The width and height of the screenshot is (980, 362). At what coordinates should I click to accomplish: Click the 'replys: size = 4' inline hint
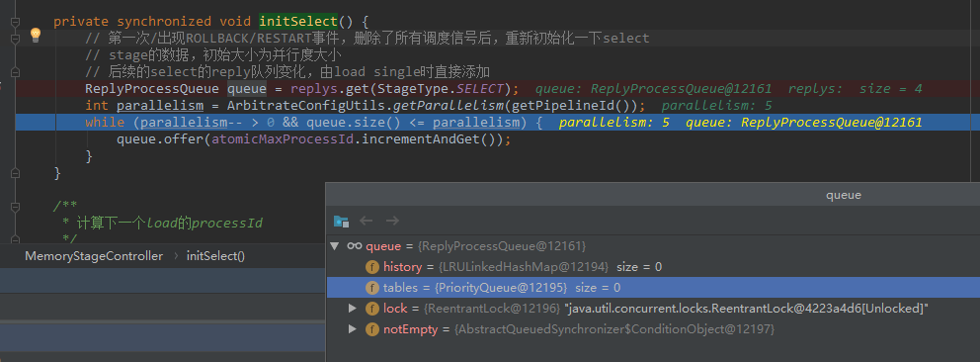pyautogui.click(x=855, y=89)
